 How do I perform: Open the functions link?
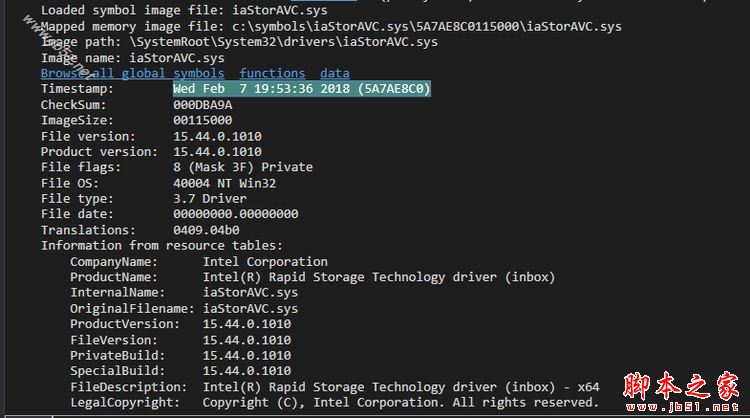point(272,73)
